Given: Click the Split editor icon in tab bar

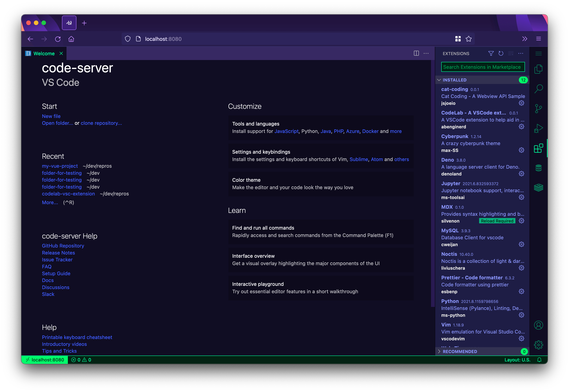Looking at the screenshot, I should (416, 54).
